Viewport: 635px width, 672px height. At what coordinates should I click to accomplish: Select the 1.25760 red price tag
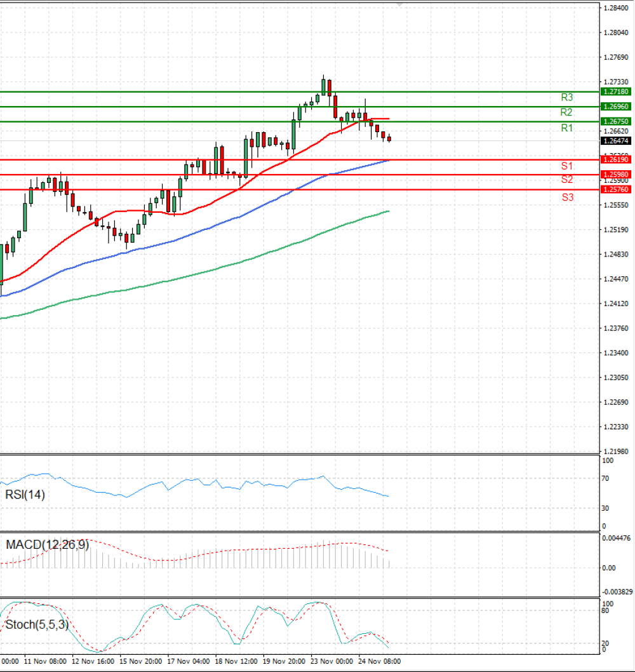tap(616, 189)
